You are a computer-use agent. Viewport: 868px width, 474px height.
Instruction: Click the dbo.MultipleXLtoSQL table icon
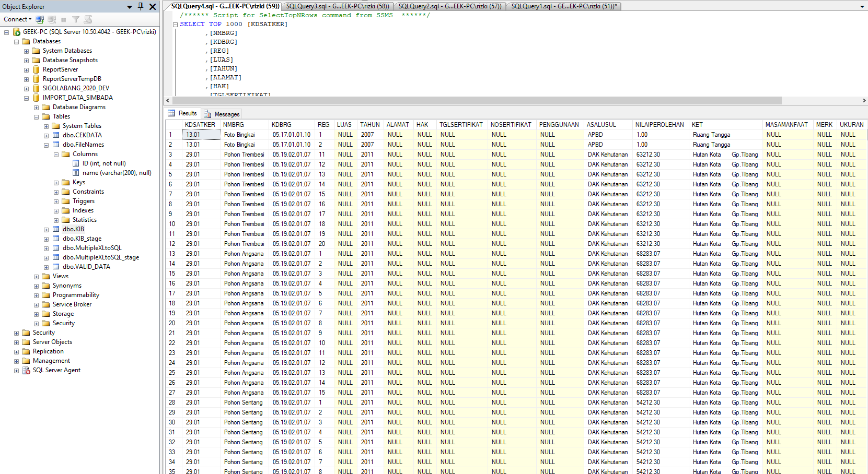56,248
